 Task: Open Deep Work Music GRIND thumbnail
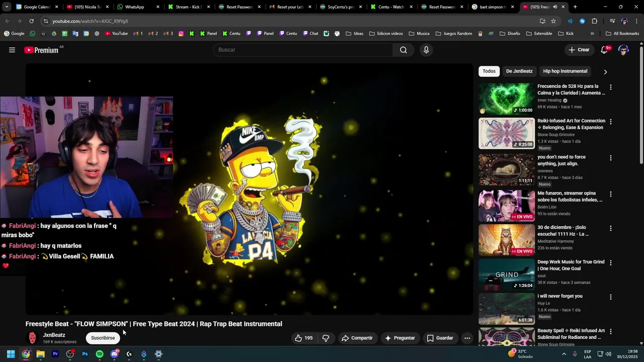[x=507, y=275]
